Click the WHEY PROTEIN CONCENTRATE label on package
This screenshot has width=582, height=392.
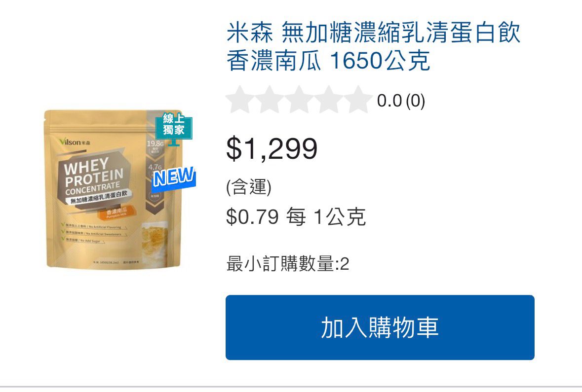94,176
